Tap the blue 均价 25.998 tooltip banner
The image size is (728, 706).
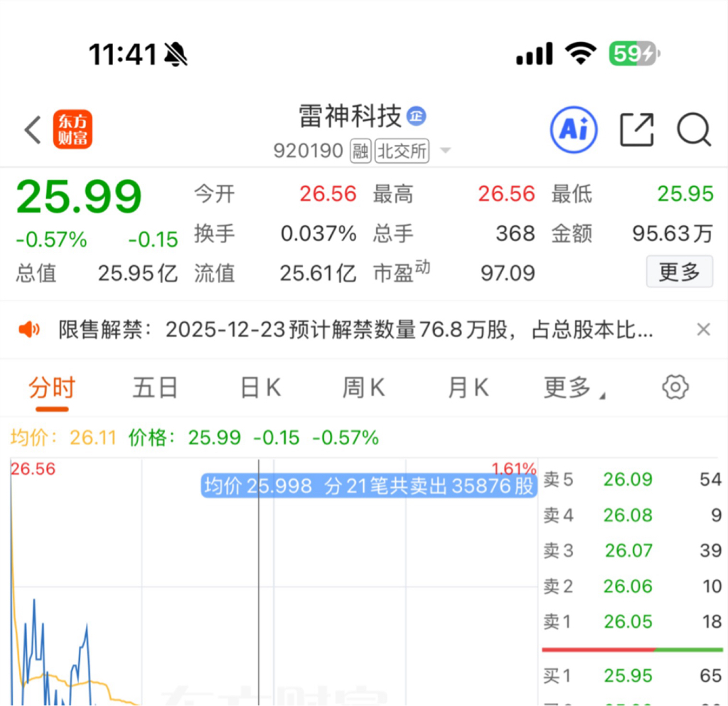[x=369, y=486]
